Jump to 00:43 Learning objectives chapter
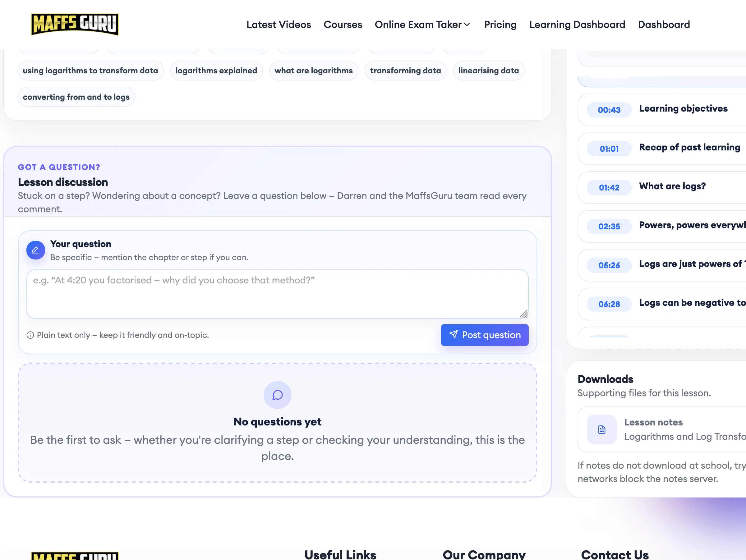Viewport: 746px width, 560px height. click(x=662, y=110)
